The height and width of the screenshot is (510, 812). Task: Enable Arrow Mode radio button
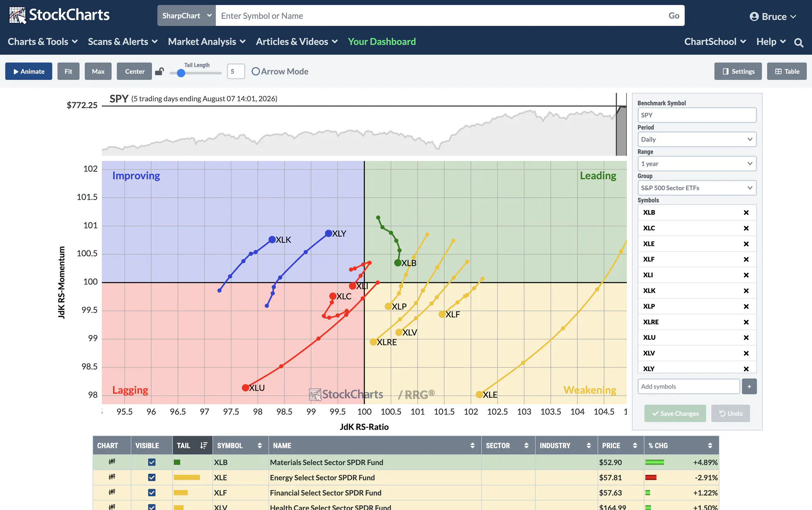click(x=256, y=71)
